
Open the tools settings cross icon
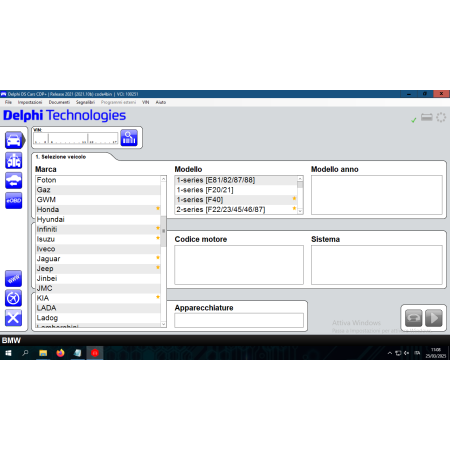click(x=14, y=318)
